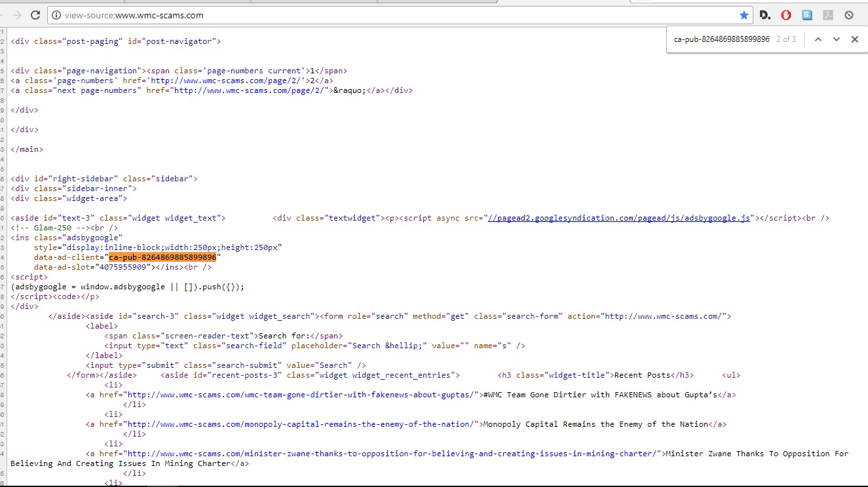Click the data-ad-slot value 4075955909
This screenshot has width=868, height=487.
123,267
